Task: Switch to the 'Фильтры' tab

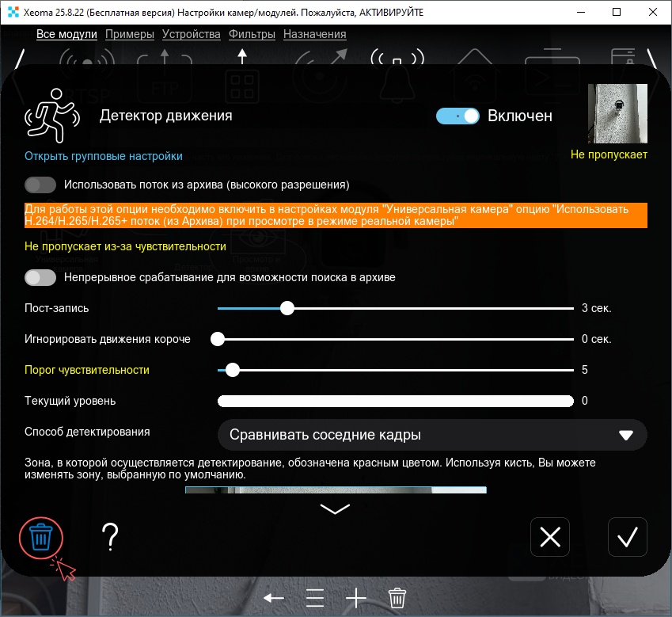Action: pos(252,34)
